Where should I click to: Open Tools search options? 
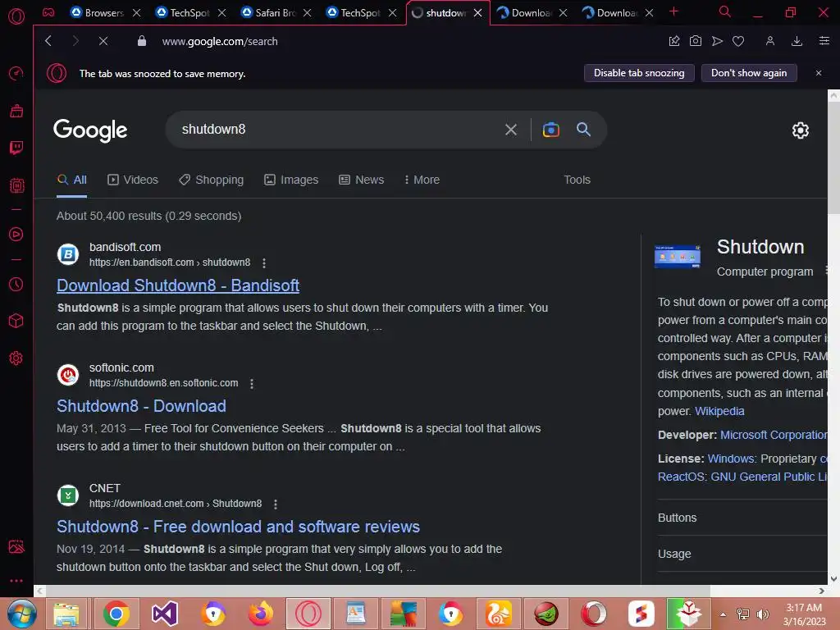tap(577, 180)
